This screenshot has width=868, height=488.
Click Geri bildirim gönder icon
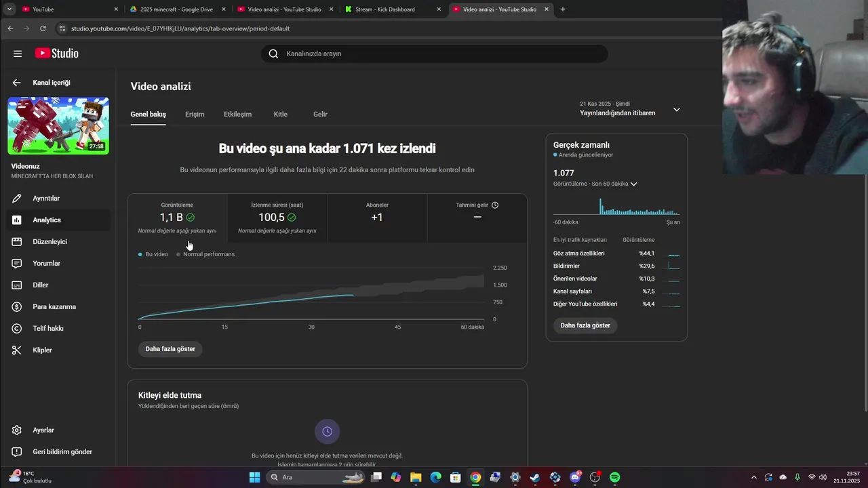point(17,452)
